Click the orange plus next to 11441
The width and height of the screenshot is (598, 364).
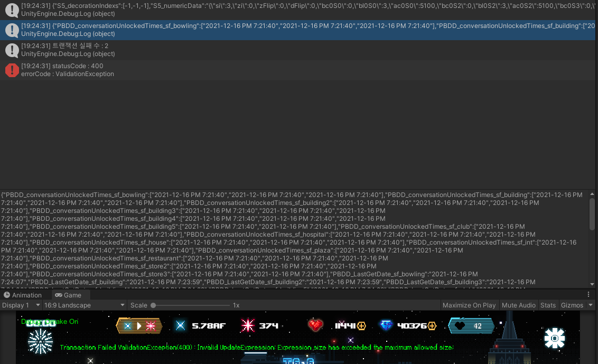pyautogui.click(x=361, y=326)
